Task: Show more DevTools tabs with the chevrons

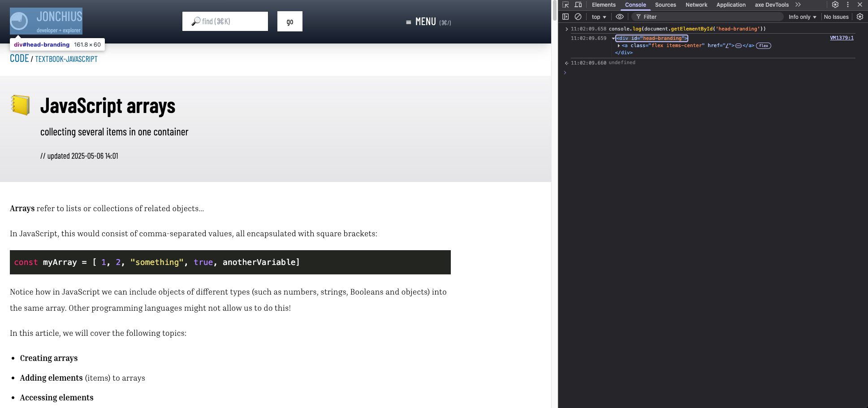Action: 798,5
